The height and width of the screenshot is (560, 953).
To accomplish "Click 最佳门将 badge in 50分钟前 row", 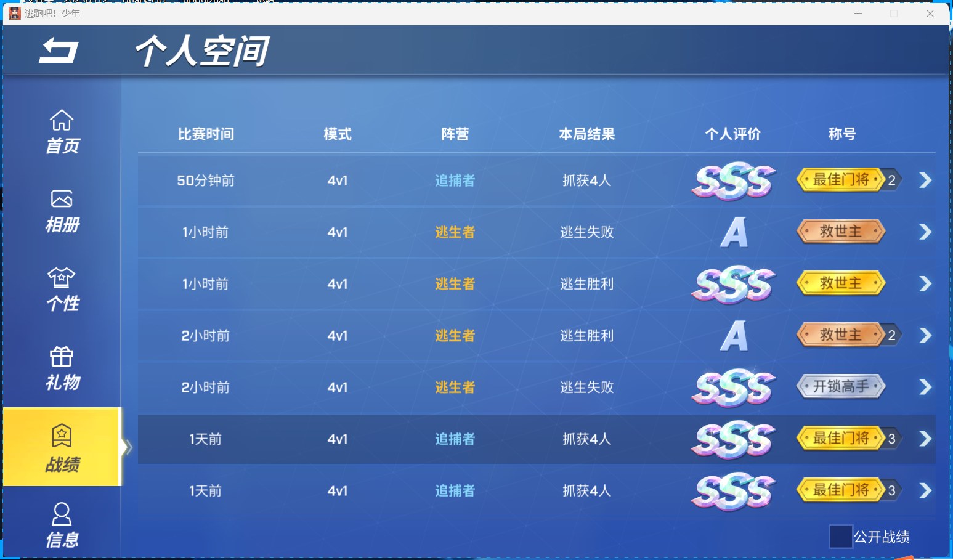I will click(841, 180).
